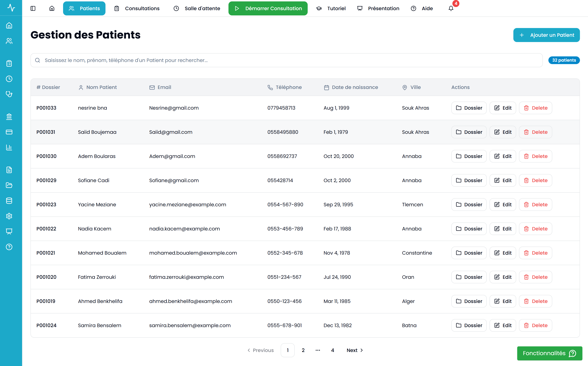588x366 pixels.
Task: Select the bank institution icon in the sidebar
Action: pyautogui.click(x=9, y=117)
